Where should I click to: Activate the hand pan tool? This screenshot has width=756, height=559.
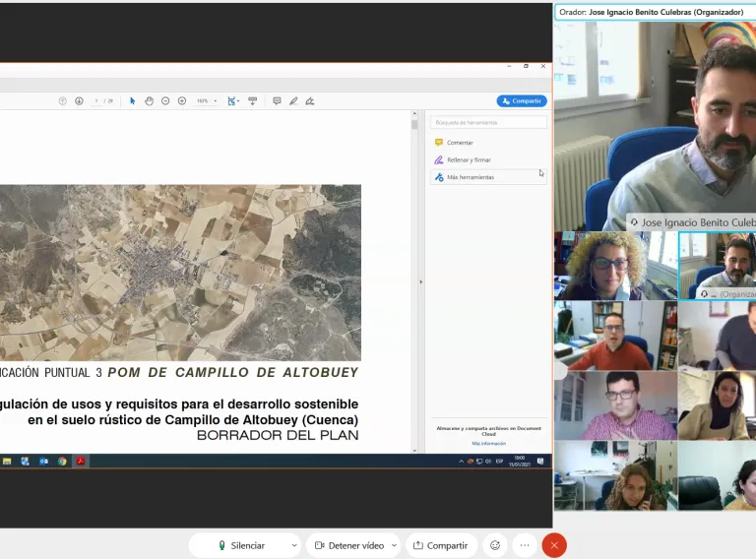(x=150, y=100)
